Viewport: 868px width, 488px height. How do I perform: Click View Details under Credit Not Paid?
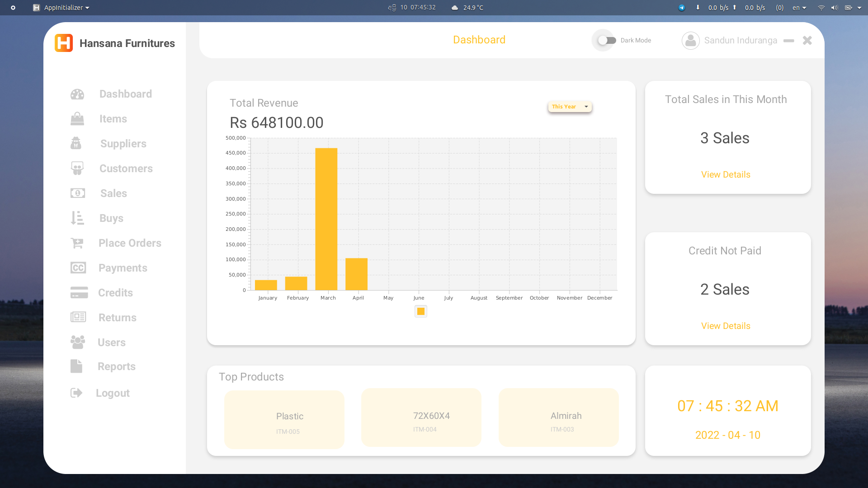point(725,325)
